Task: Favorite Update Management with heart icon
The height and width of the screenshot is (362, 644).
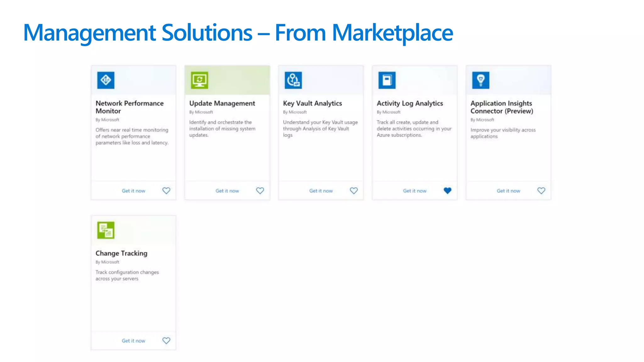Action: (x=260, y=191)
